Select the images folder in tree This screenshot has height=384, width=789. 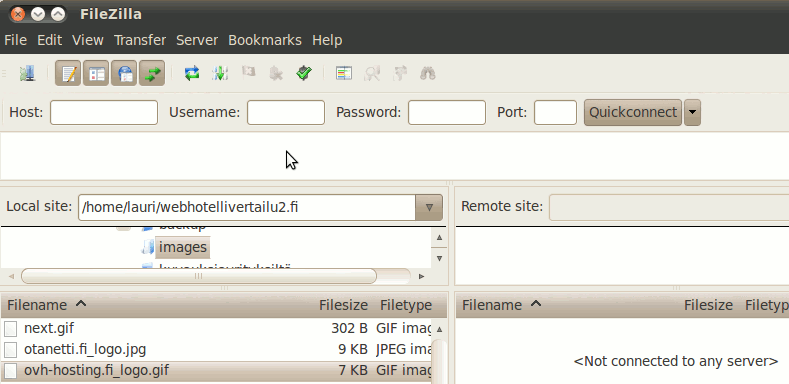(183, 247)
